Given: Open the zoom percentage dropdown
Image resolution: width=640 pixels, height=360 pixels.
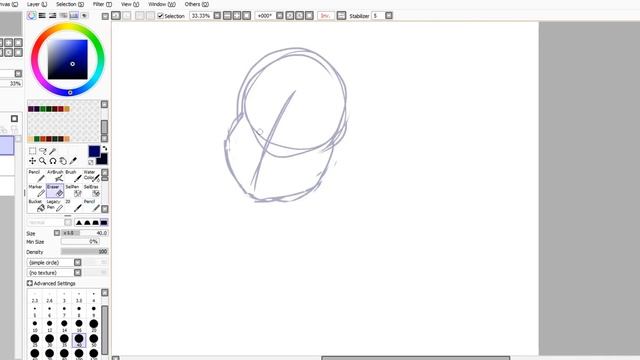Looking at the screenshot, I should (x=218, y=16).
